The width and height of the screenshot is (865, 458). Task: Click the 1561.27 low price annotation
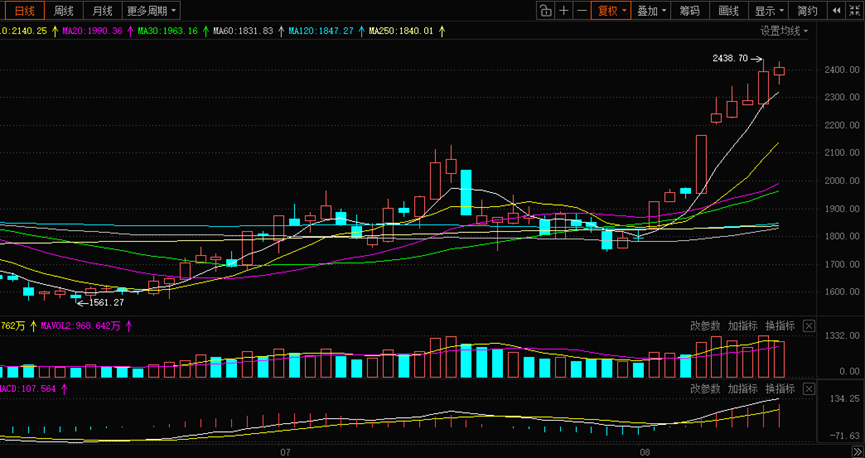tap(106, 302)
